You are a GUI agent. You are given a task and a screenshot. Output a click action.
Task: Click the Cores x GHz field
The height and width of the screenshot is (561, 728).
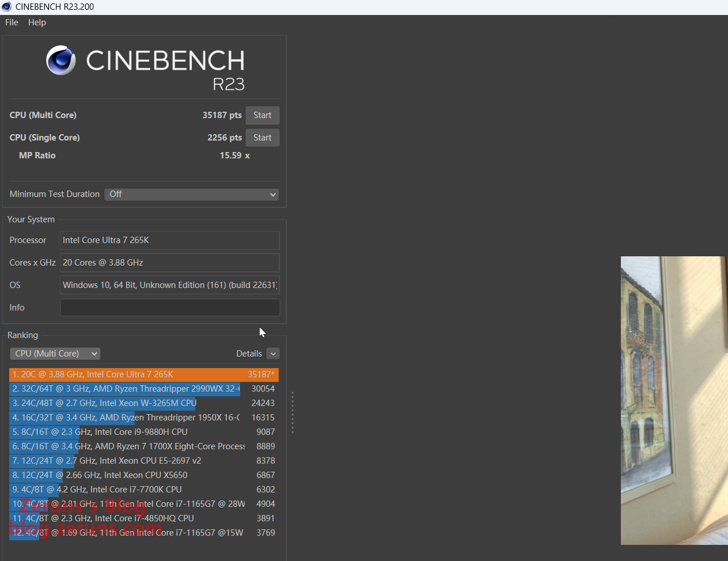170,263
